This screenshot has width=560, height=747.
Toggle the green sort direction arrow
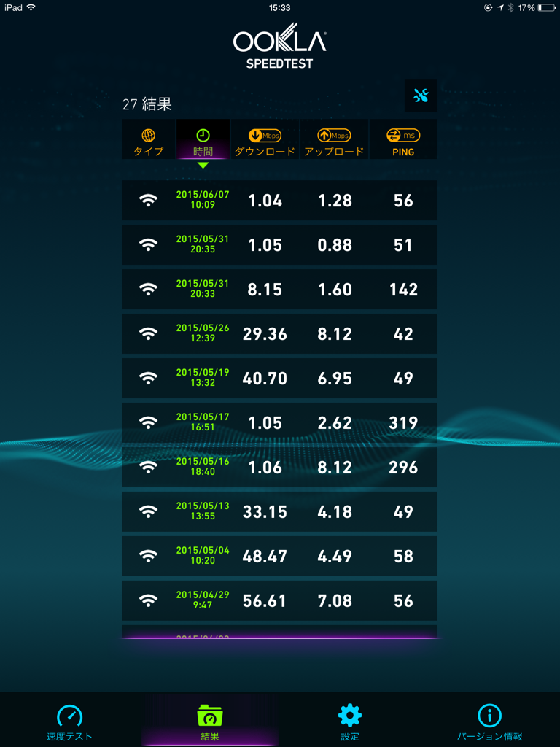(x=203, y=166)
